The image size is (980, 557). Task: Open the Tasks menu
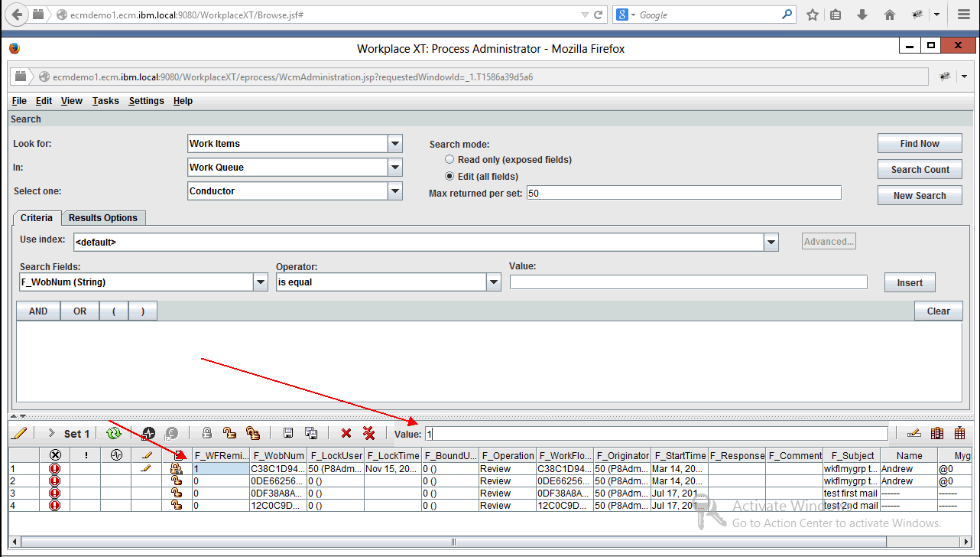105,101
